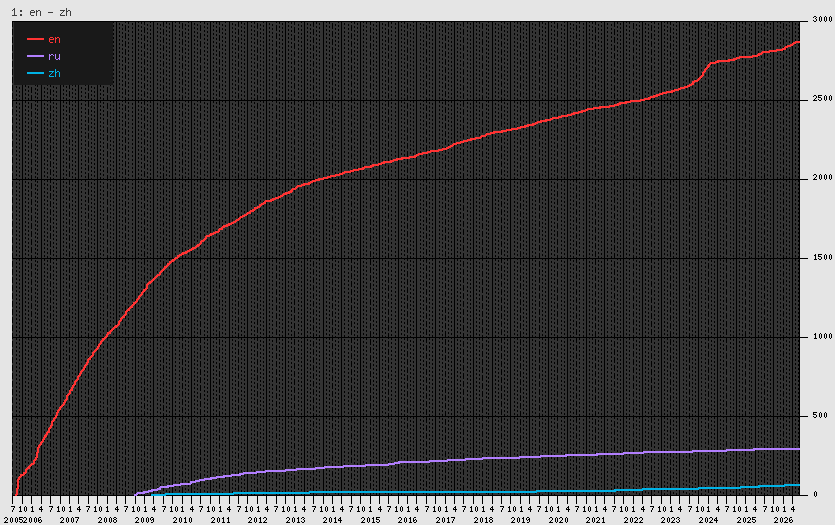The image size is (835, 525).
Task: Click the 2015 year label
Action: point(370,520)
